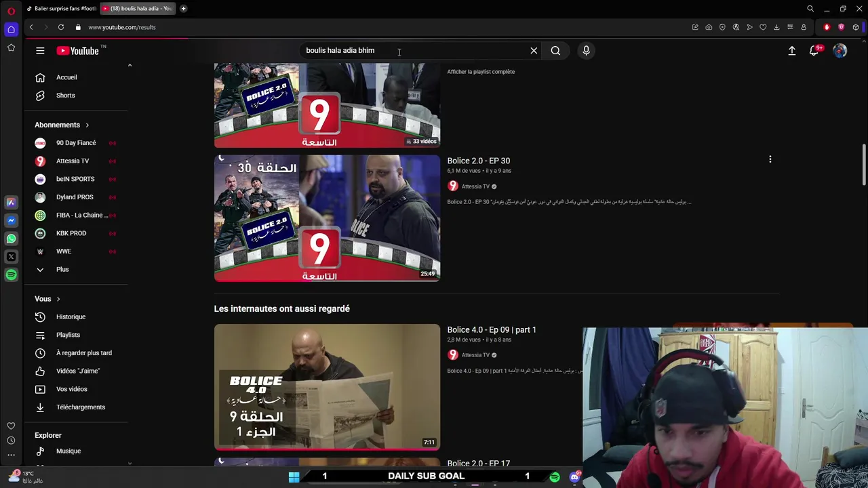Open Spotify in Opera sidebar

tap(11, 274)
